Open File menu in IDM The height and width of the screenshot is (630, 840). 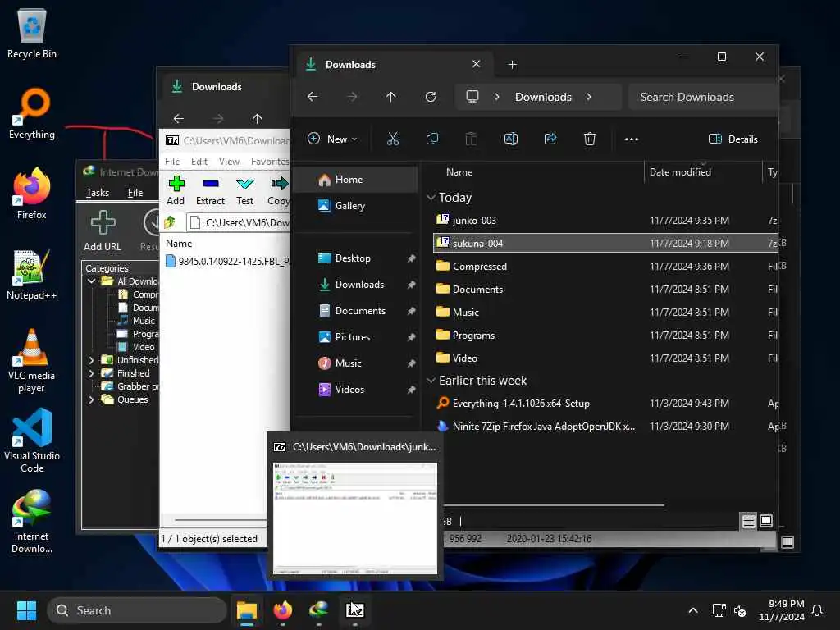coord(135,193)
